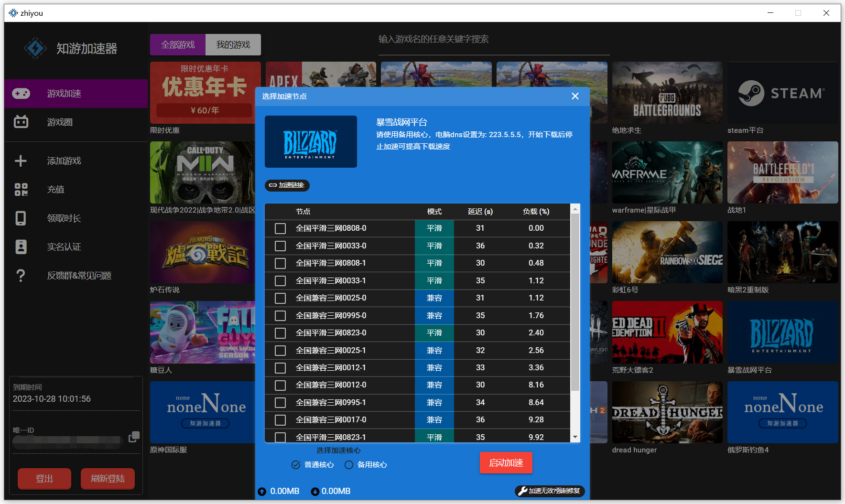
Task: Click the 节点 column header
Action: [x=303, y=212]
